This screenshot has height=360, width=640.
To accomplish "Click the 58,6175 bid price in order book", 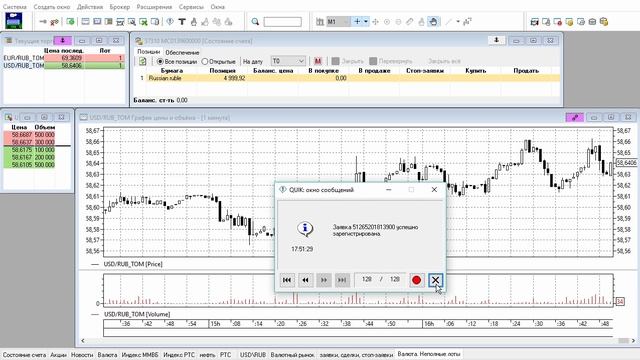I will click(21, 150).
